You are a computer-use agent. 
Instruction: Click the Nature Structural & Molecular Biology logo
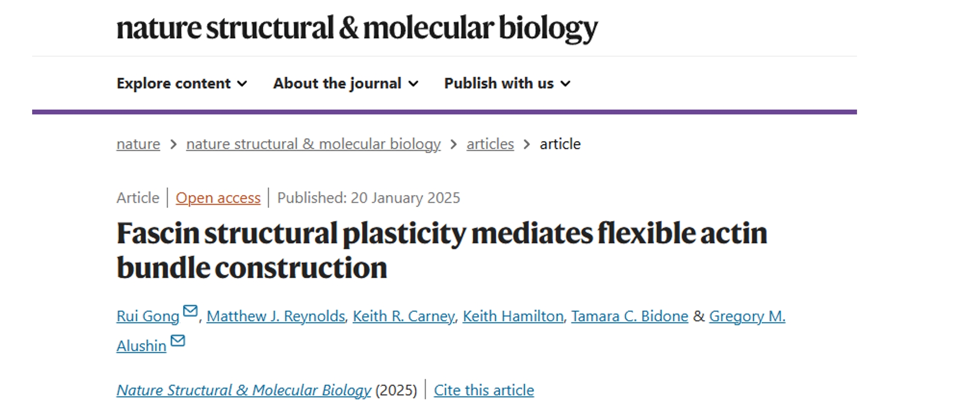(357, 28)
